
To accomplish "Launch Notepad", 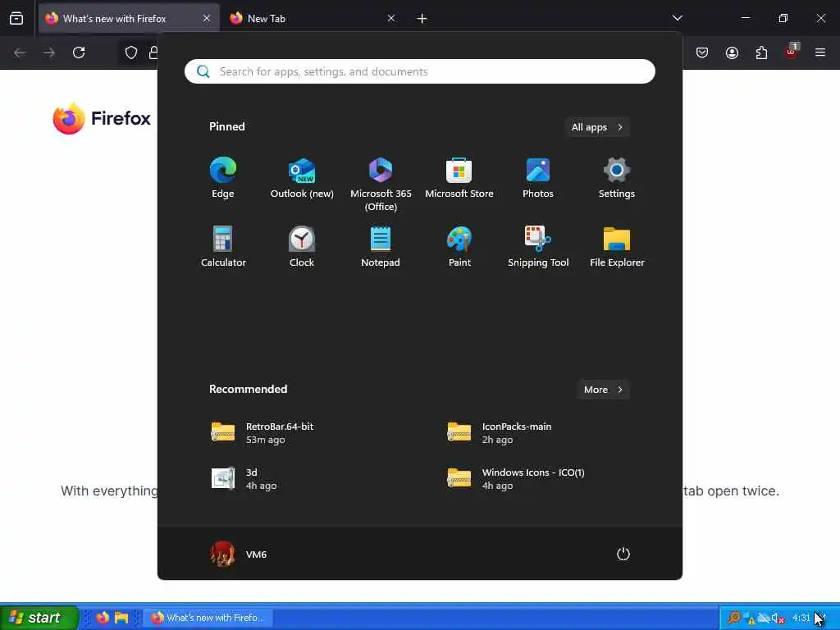I will (381, 247).
